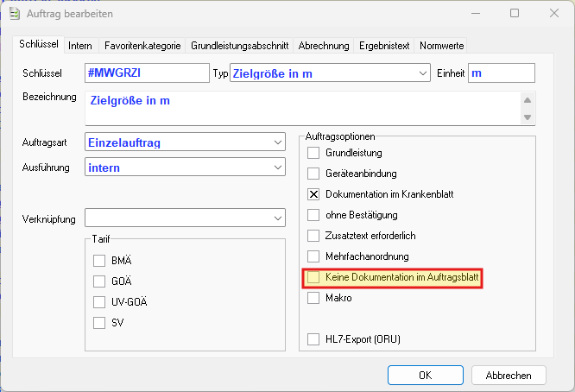Screen dimensions: 575x392
Task: Enable the Grundleistung checkbox
Action: point(314,153)
